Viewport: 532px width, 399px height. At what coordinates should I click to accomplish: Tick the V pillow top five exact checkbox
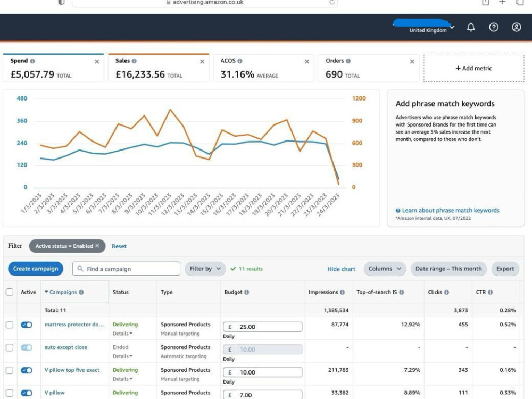[10, 370]
